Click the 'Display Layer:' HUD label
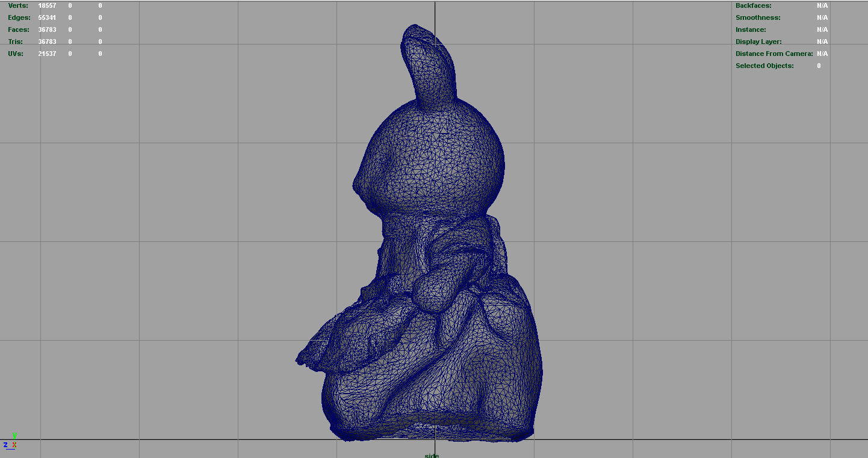 click(758, 42)
